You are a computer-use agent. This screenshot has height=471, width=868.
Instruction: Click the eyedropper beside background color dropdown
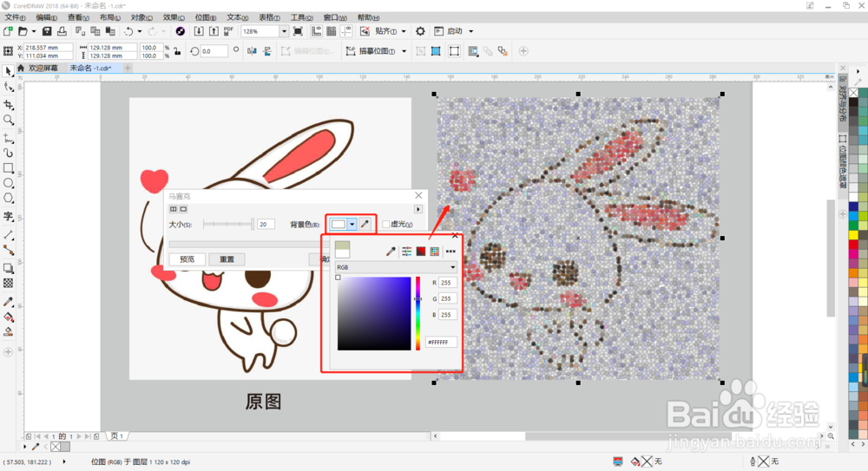tap(365, 224)
